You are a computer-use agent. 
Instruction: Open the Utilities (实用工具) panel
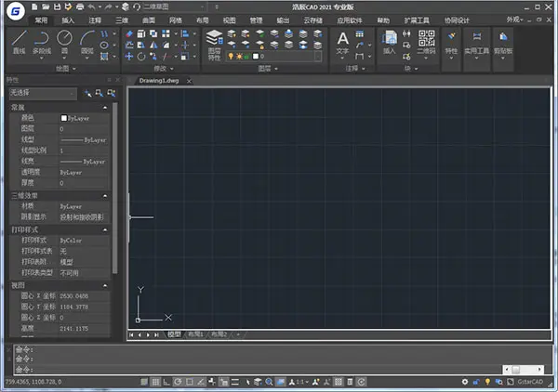(476, 44)
